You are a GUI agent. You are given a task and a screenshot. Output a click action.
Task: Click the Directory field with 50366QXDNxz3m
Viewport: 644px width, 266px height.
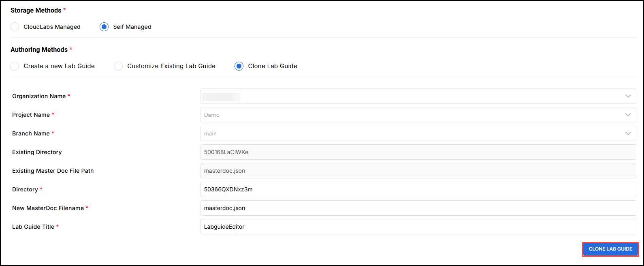418,189
